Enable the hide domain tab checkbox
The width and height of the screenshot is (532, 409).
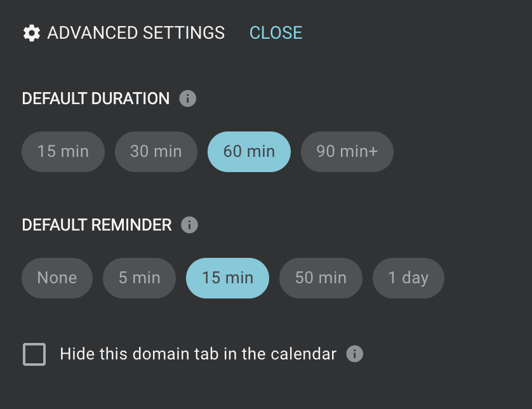pyautogui.click(x=34, y=354)
